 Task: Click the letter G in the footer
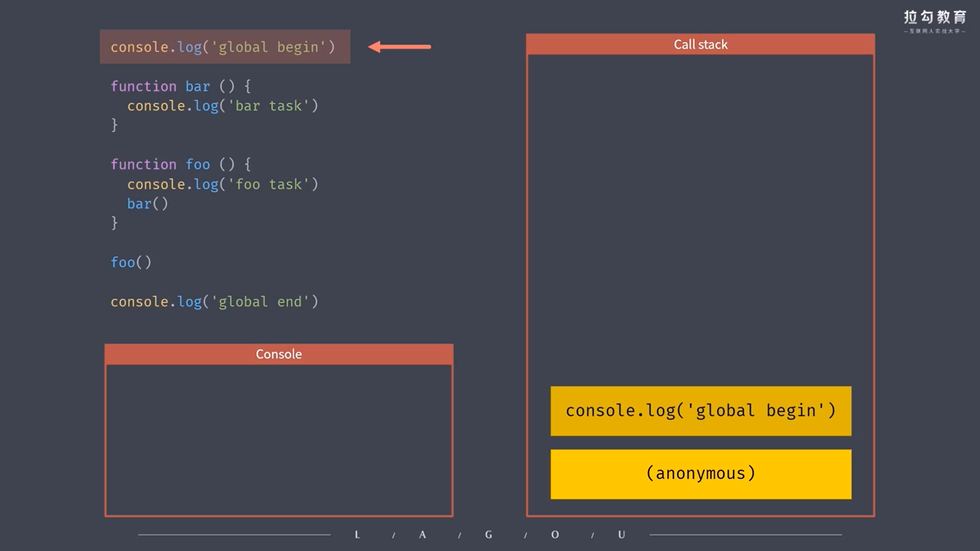(x=488, y=535)
